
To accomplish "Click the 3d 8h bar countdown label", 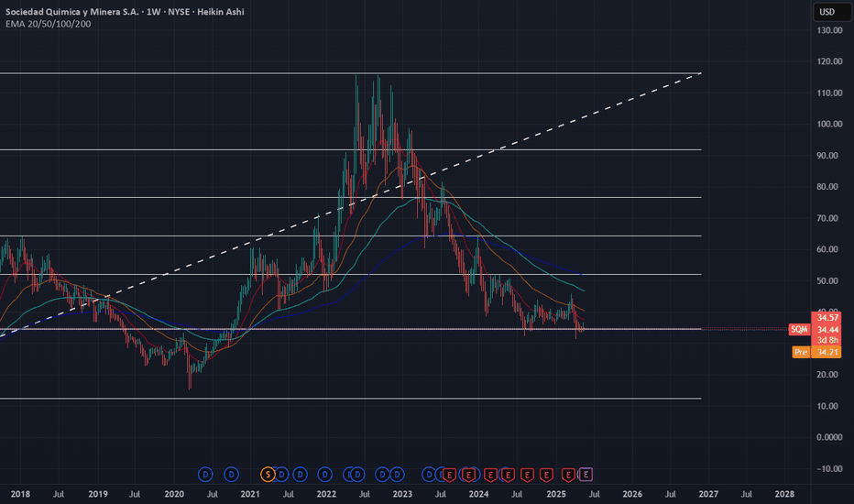I will [827, 340].
